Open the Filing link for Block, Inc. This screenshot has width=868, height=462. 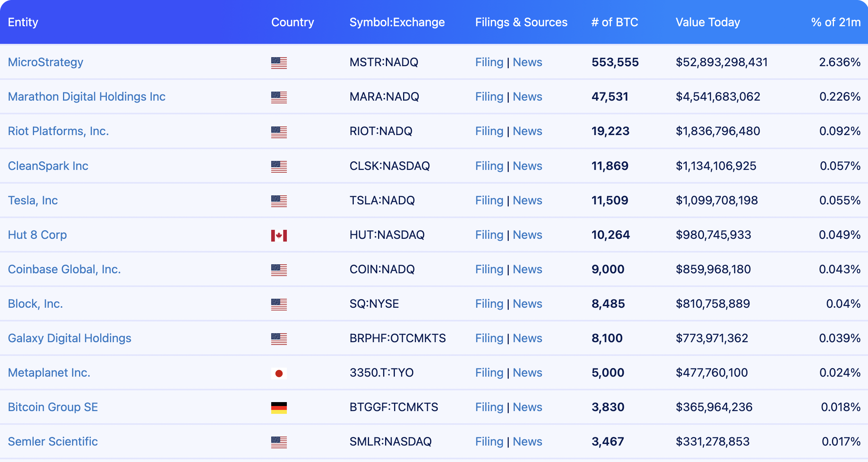489,304
